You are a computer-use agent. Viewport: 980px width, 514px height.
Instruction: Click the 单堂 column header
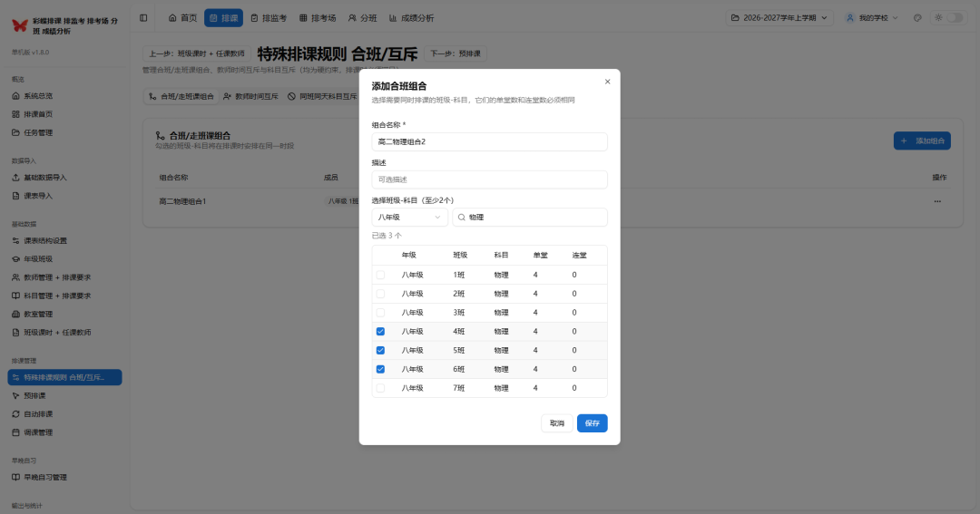click(540, 255)
